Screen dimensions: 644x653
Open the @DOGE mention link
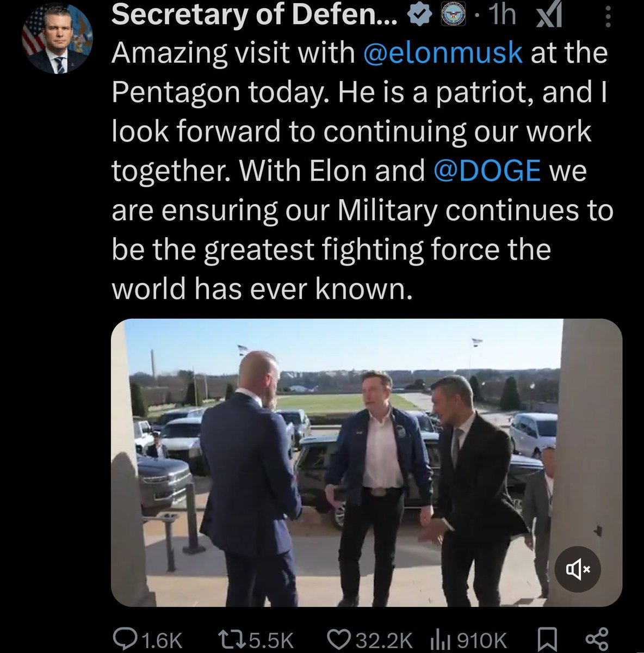[487, 171]
